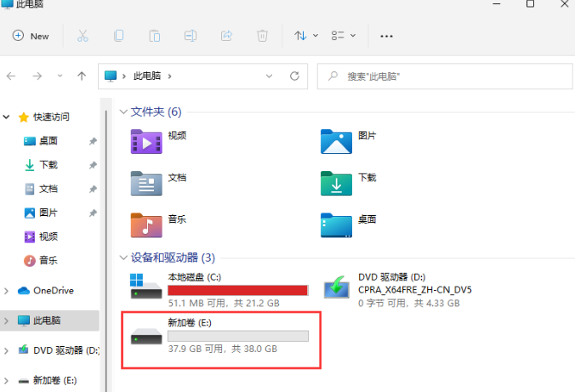575x392 pixels.
Task: Collapse the 文件夹 (6) group
Action: pyautogui.click(x=123, y=111)
